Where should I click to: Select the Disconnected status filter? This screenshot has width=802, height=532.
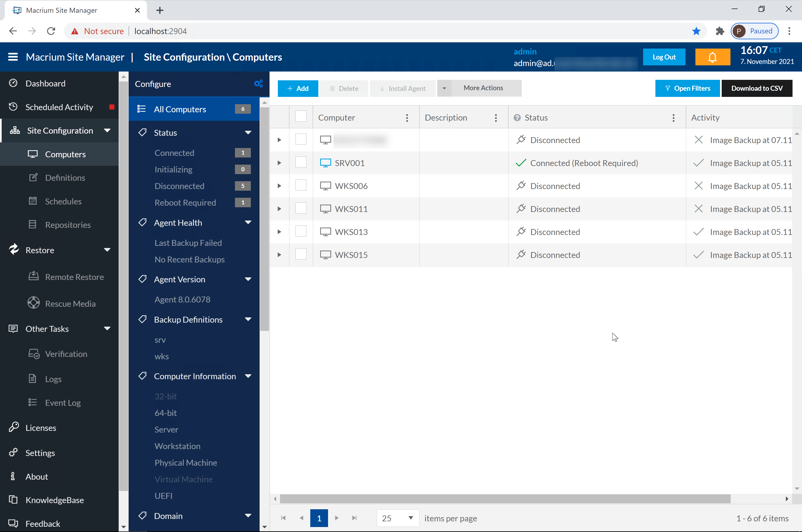tap(179, 186)
